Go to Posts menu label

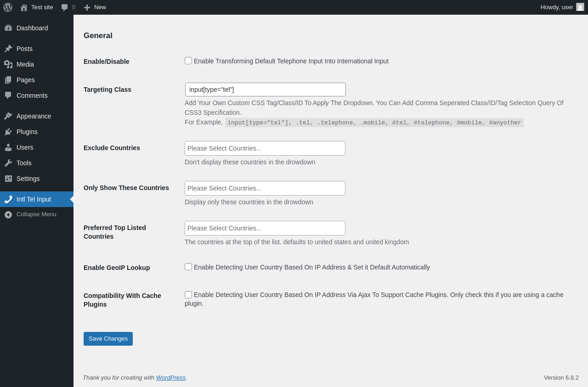coord(24,49)
